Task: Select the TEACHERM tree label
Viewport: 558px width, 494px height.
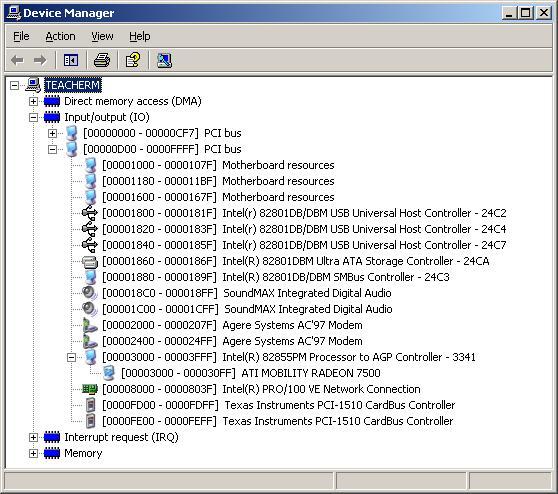Action: pyautogui.click(x=73, y=85)
